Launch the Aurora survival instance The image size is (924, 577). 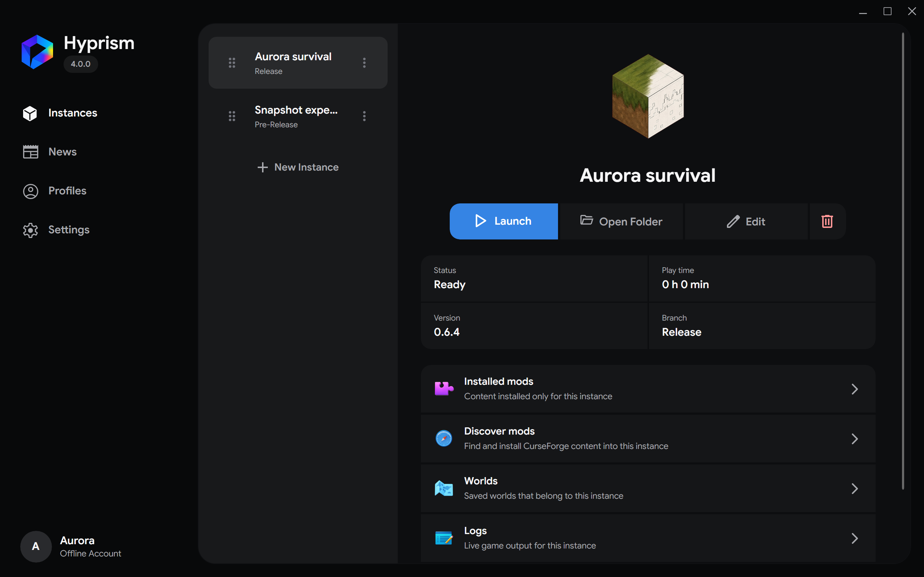504,221
